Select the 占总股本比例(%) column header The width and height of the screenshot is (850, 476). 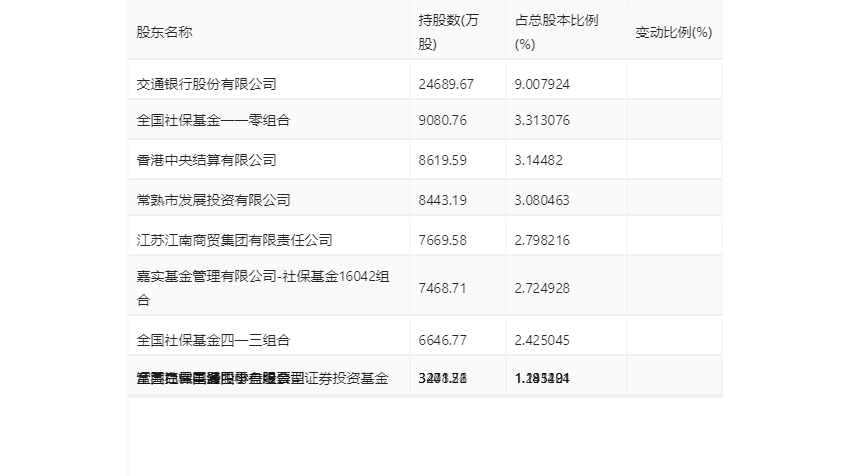click(x=556, y=32)
